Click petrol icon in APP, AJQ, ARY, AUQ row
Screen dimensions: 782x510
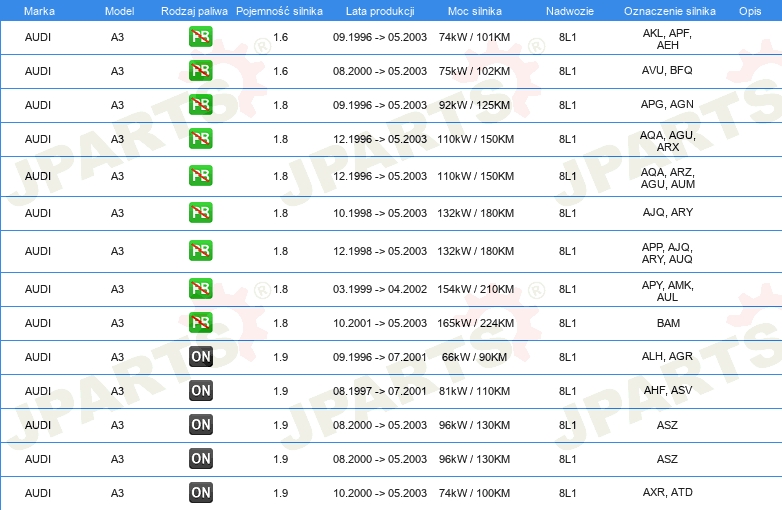[200, 250]
